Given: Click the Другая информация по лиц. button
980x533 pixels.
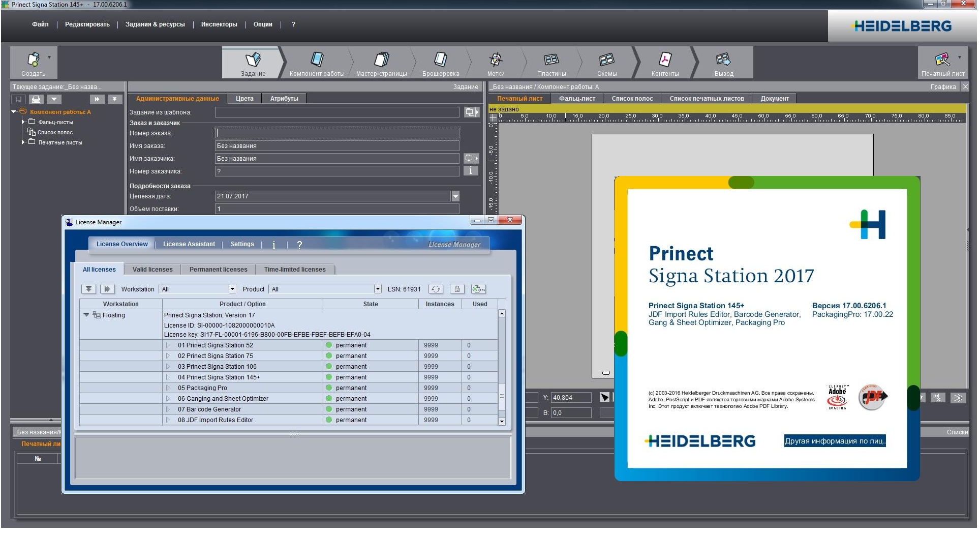Looking at the screenshot, I should [835, 441].
